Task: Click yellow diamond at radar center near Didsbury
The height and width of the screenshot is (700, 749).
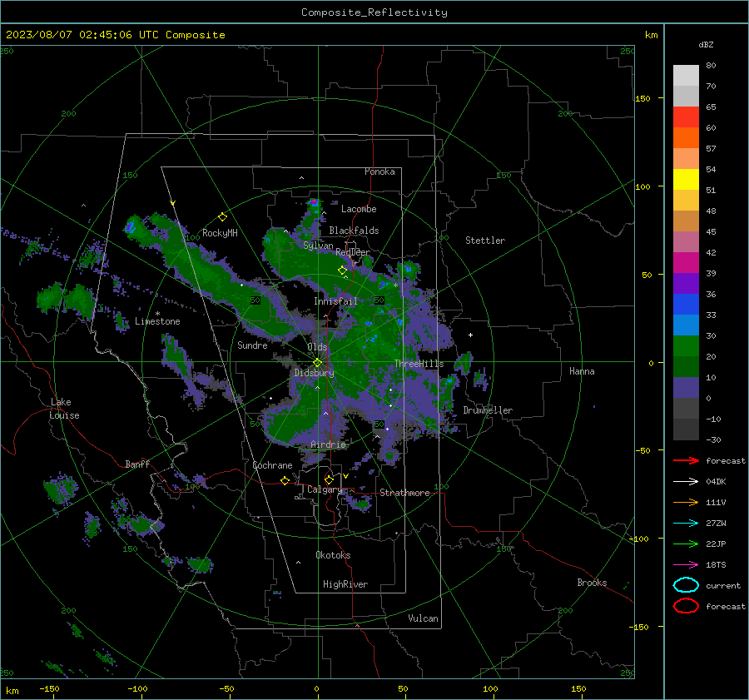Action: pos(317,363)
